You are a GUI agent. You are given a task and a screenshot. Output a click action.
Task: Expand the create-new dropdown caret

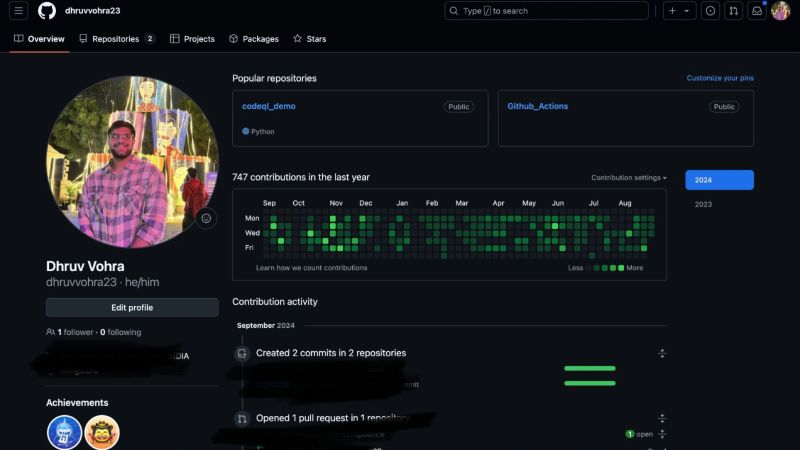(x=687, y=11)
